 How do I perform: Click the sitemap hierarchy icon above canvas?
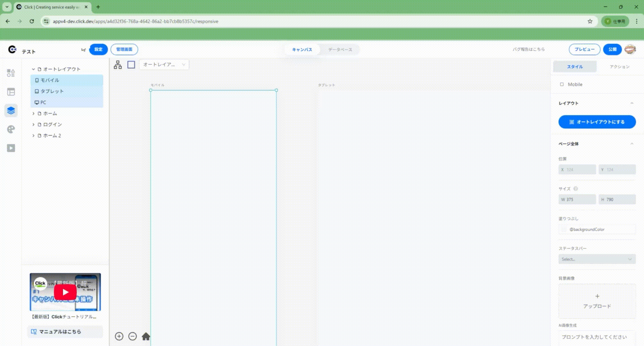click(118, 65)
